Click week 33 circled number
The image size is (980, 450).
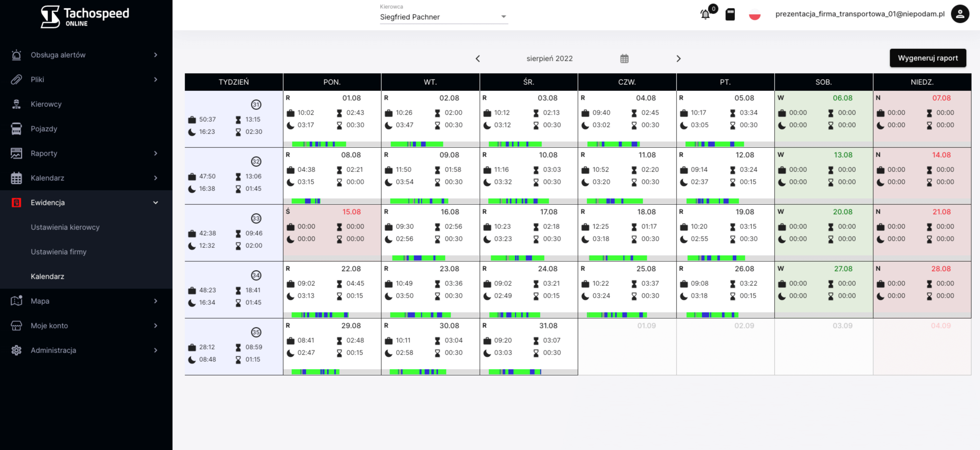pos(256,218)
